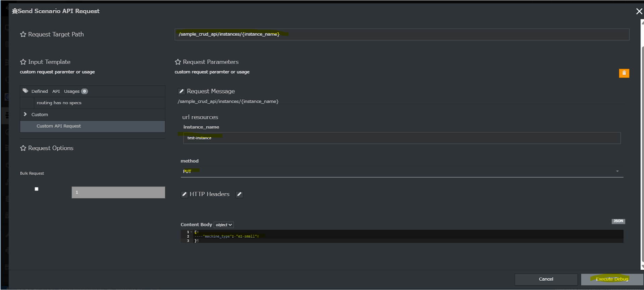Click the Cancel button
This screenshot has height=290, width=644.
546,279
